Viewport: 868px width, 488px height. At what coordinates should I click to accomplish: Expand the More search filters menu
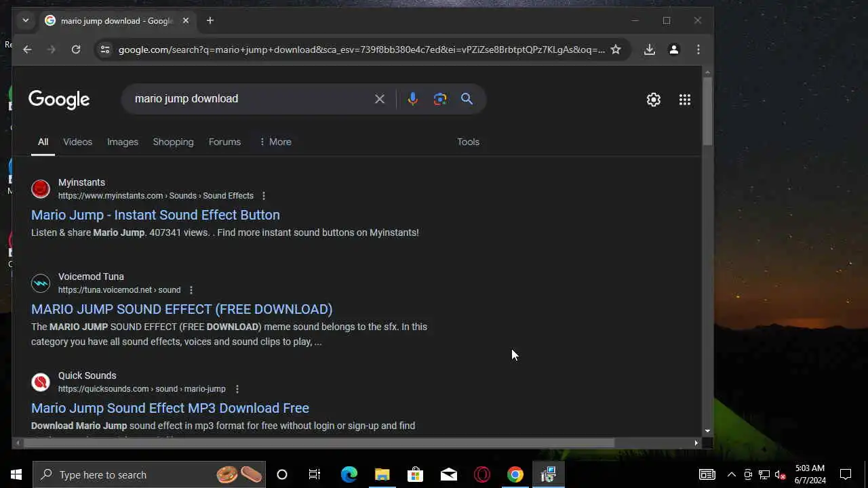[275, 142]
